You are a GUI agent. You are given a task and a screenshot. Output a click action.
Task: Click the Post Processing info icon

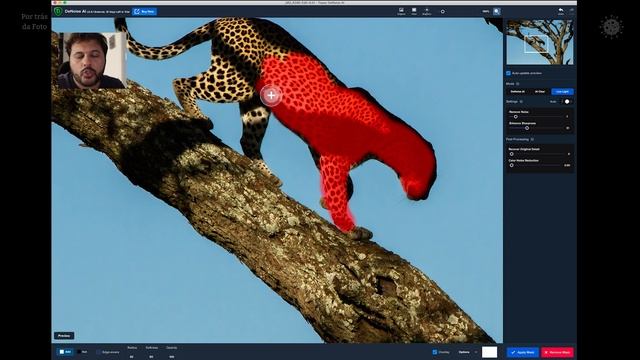click(x=532, y=140)
